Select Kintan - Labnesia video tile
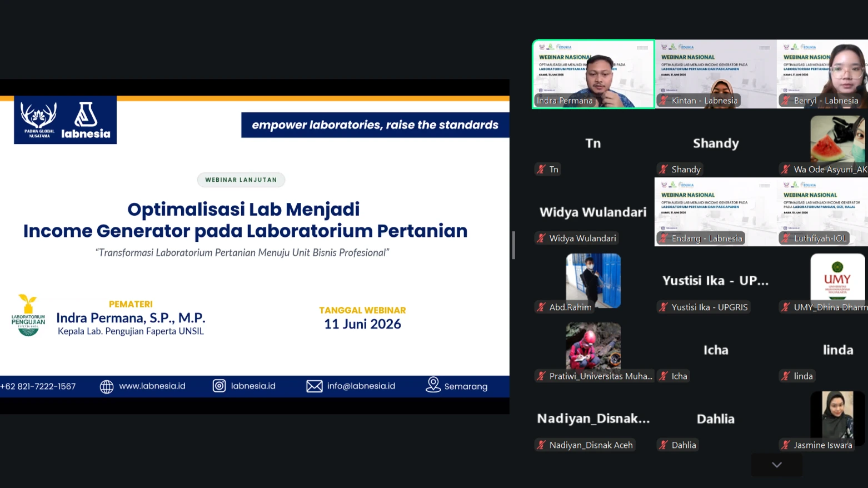The width and height of the screenshot is (868, 488). click(x=716, y=74)
